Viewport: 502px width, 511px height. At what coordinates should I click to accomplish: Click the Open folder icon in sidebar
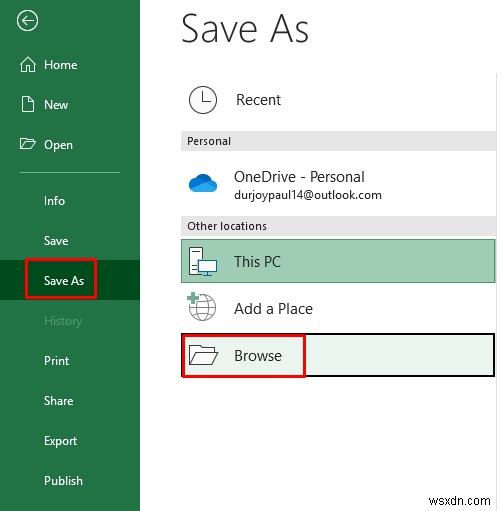(27, 144)
